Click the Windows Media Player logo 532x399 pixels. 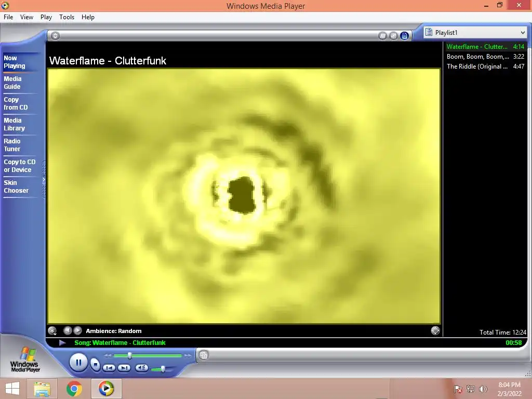coord(24,360)
